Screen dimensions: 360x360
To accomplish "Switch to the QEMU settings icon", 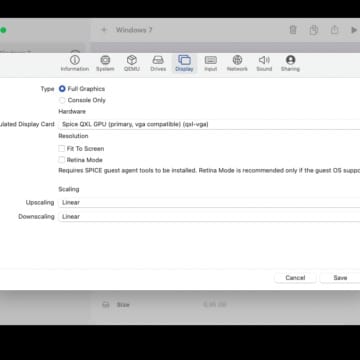I will point(132,60).
